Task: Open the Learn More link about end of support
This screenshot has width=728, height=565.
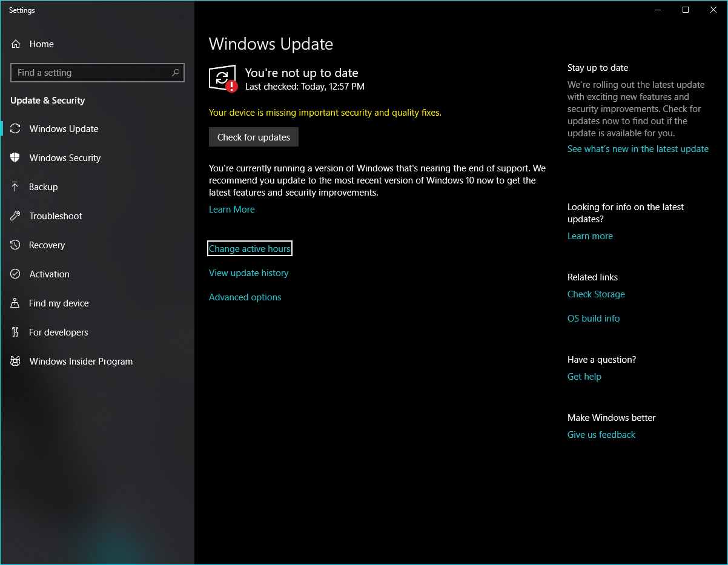Action: (232, 210)
